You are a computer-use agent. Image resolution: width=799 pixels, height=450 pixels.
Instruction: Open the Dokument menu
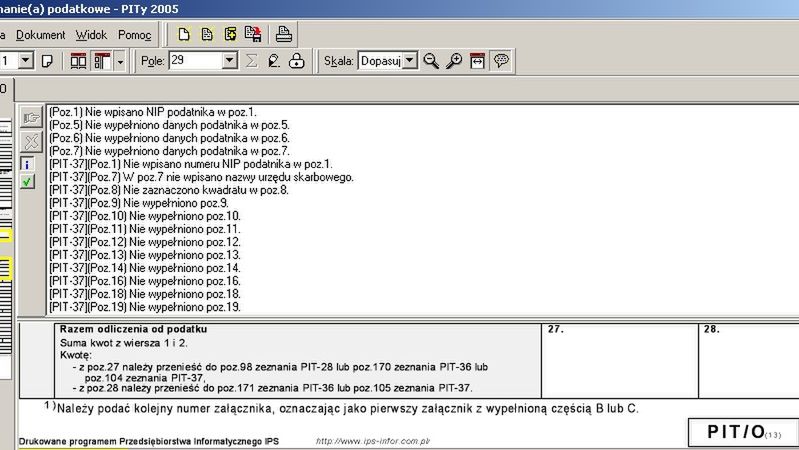tap(40, 35)
